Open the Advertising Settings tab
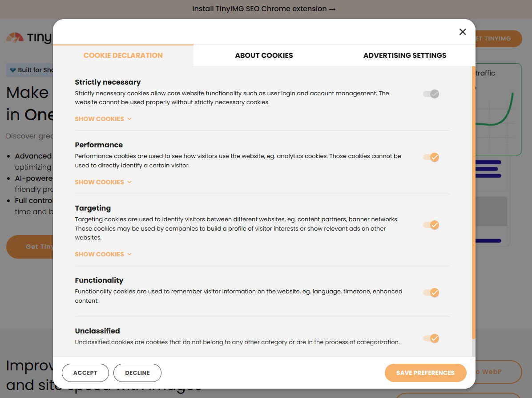 click(404, 55)
